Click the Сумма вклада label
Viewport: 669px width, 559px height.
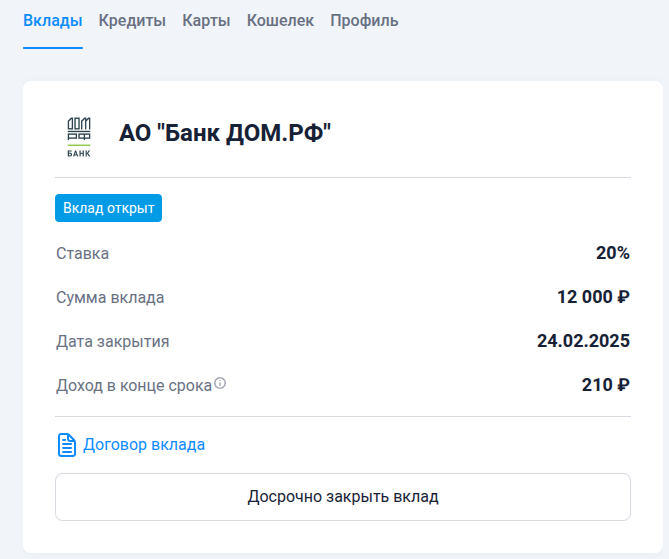pos(110,297)
